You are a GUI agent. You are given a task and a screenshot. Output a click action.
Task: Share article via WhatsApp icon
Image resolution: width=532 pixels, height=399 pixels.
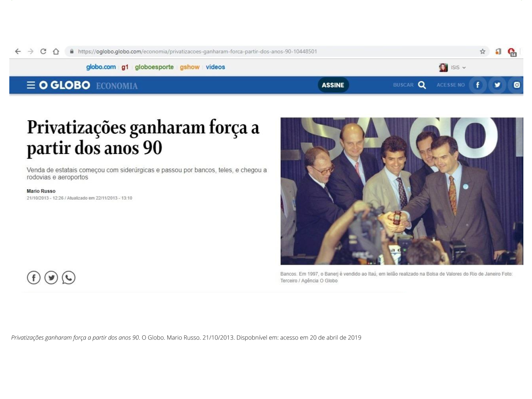(x=68, y=278)
